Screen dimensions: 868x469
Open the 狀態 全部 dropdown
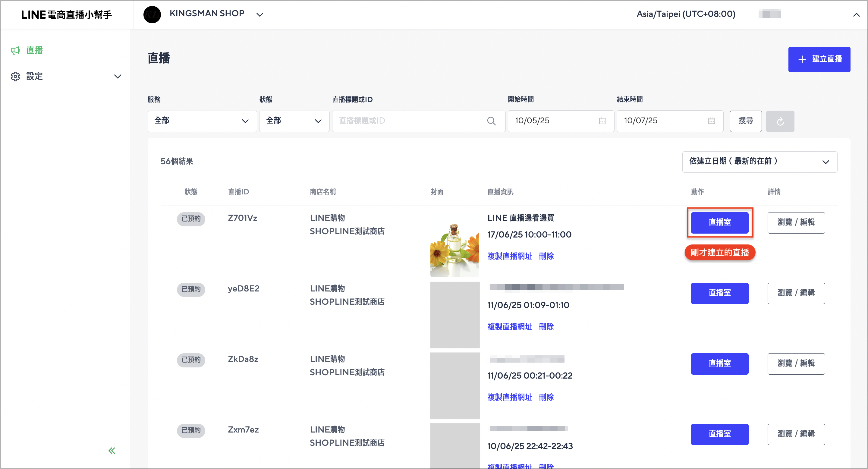(294, 121)
